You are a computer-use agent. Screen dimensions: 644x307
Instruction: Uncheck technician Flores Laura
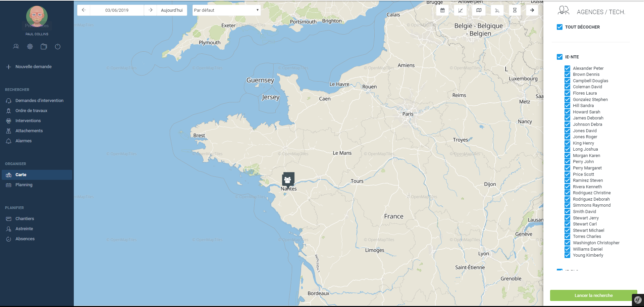[x=567, y=93]
